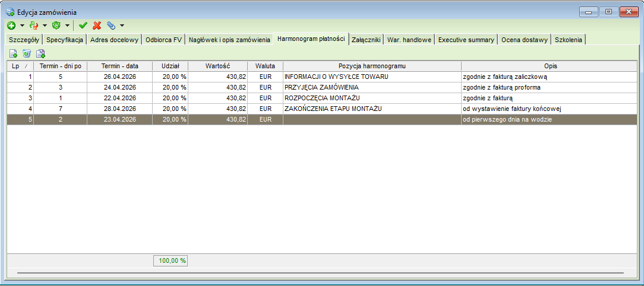The image size is (644, 286).
Task: Click date cell 22.04.2026
Action: pos(120,98)
